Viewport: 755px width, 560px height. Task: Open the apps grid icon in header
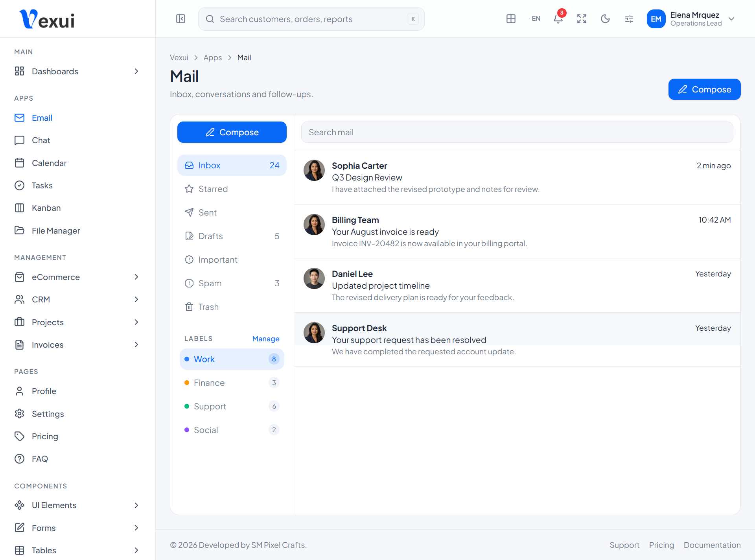511,19
